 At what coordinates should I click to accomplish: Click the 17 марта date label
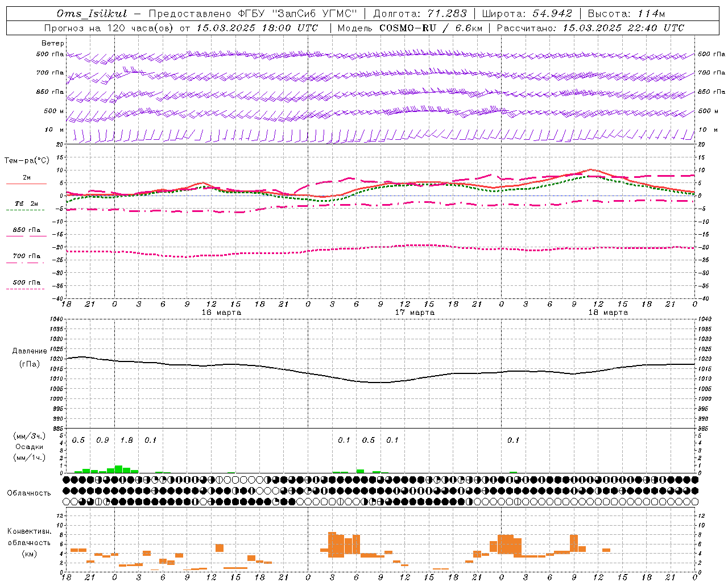click(415, 313)
